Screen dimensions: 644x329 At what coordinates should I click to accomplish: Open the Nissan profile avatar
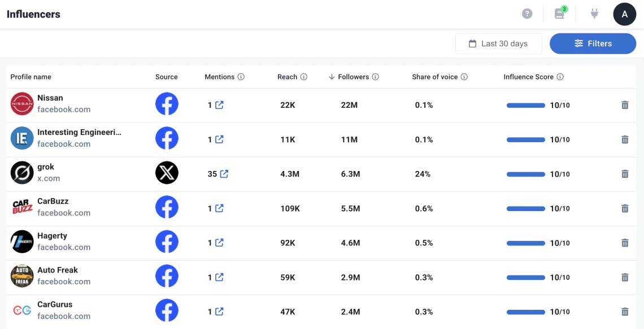pyautogui.click(x=22, y=104)
